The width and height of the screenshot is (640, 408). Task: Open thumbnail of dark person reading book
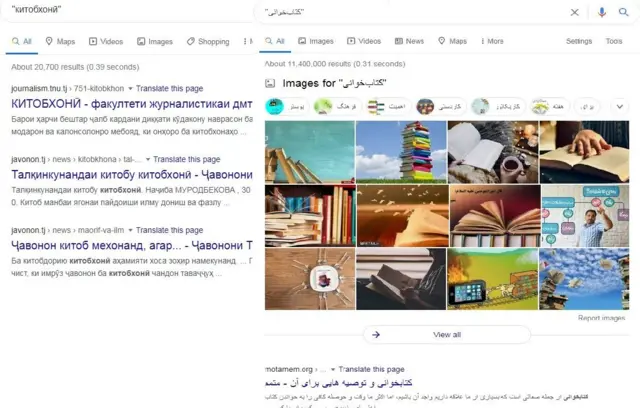point(401,279)
